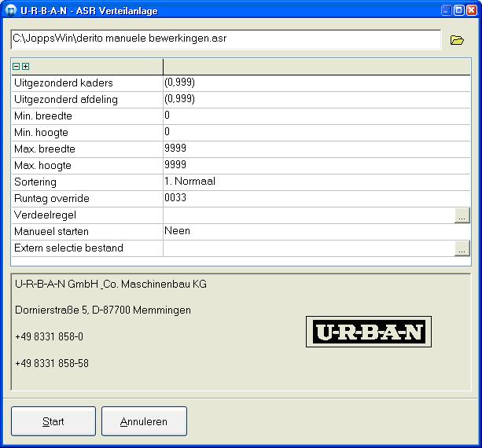This screenshot has width=482, height=448.
Task: Select the Min. hoogte value 0
Action: pos(167,132)
